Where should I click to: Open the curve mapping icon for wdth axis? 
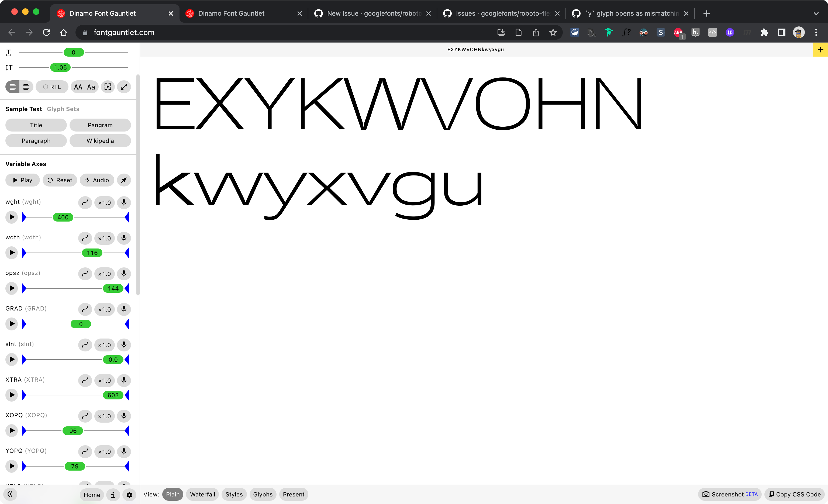85,238
